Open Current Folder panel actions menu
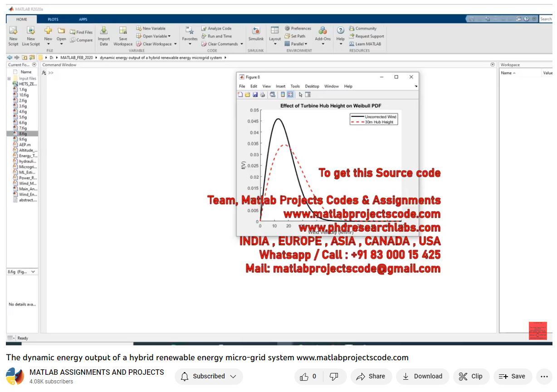The image size is (557, 392). (x=34, y=65)
